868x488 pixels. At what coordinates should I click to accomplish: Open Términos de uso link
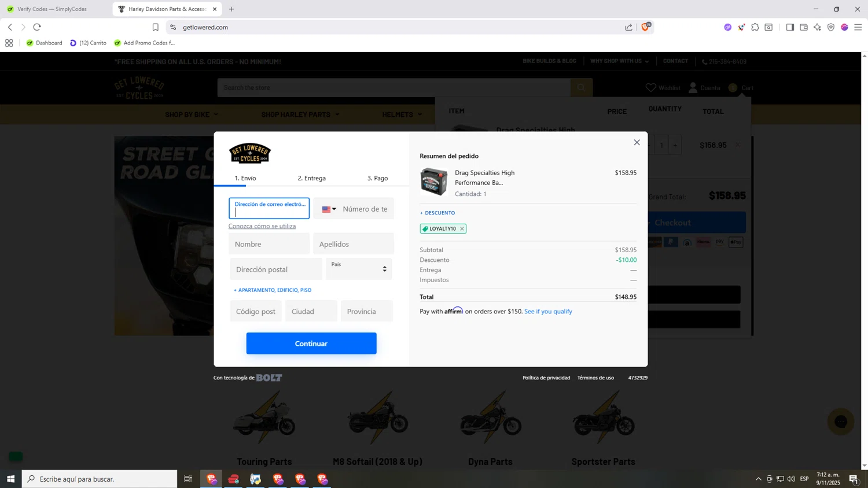(x=595, y=378)
